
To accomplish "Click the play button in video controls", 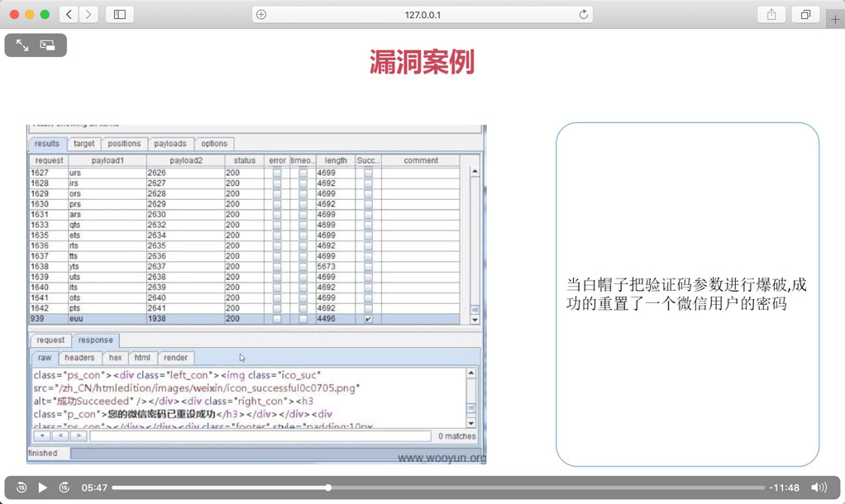I will 43,487.
